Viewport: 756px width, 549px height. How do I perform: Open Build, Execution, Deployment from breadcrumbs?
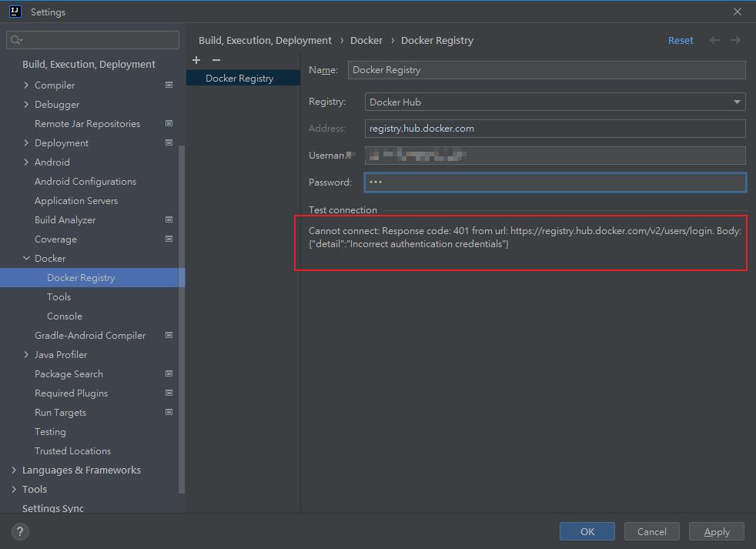pyautogui.click(x=263, y=40)
